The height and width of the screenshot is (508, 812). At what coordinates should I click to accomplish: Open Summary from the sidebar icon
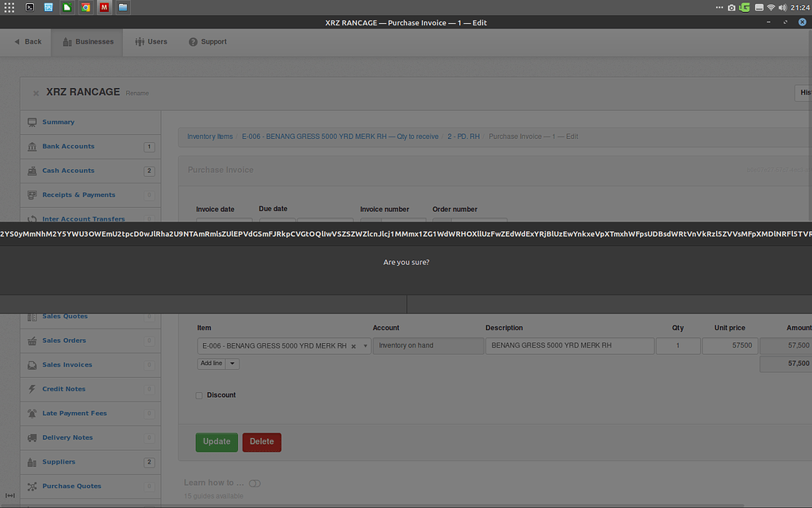coord(30,121)
